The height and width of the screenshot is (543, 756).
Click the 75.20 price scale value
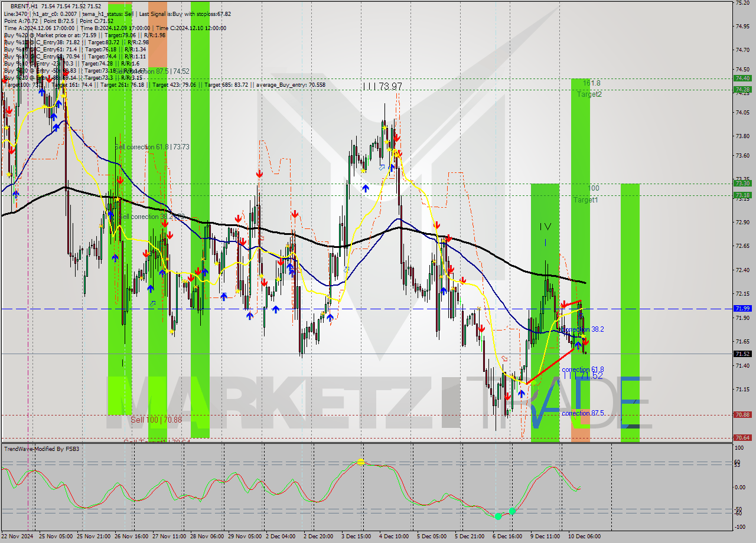click(x=742, y=3)
